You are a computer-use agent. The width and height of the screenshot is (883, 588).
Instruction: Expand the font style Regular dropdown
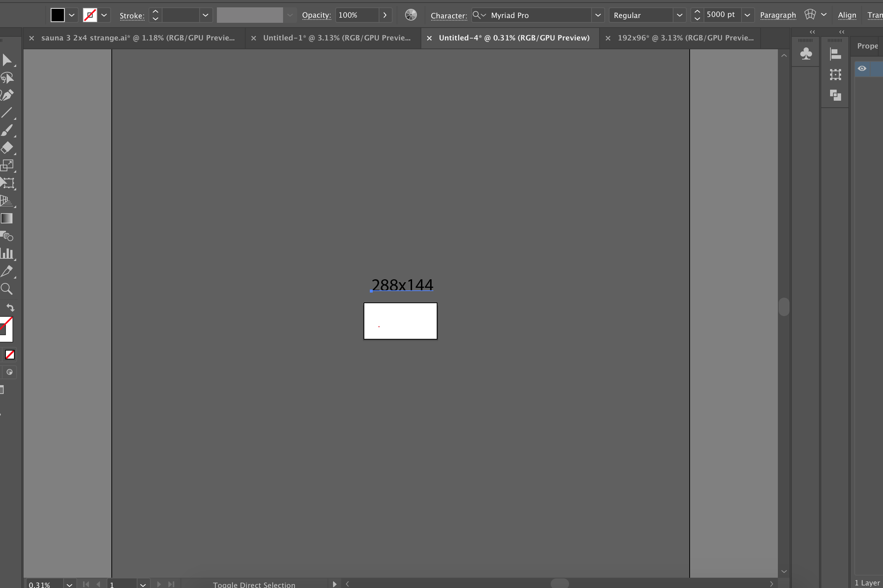point(679,15)
